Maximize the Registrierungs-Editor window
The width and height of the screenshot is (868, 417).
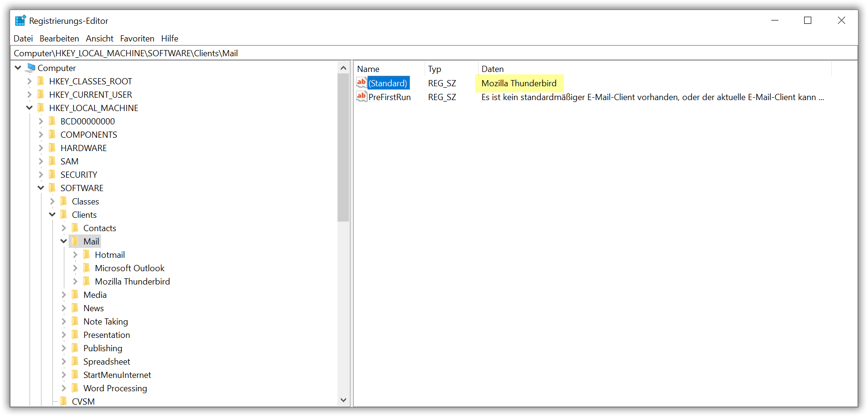[x=807, y=20]
